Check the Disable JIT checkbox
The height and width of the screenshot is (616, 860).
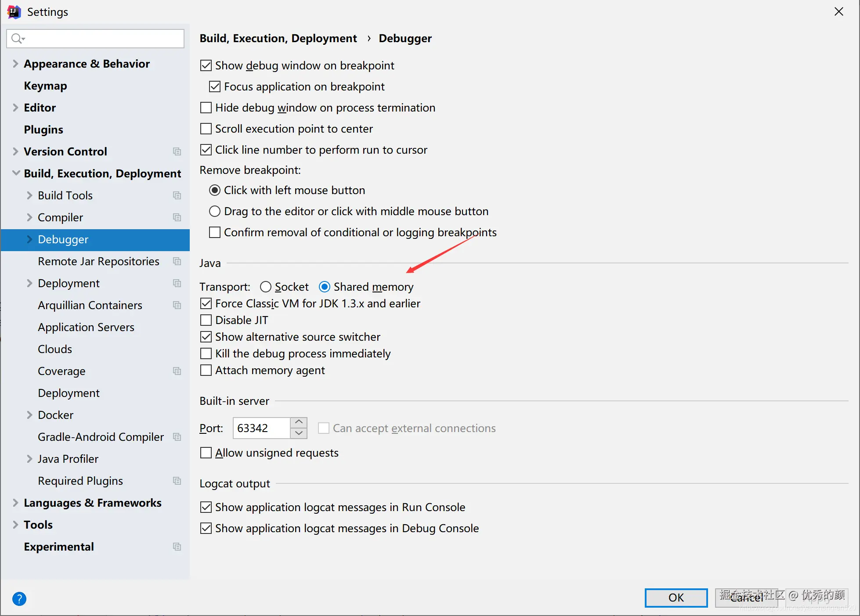[x=206, y=320]
